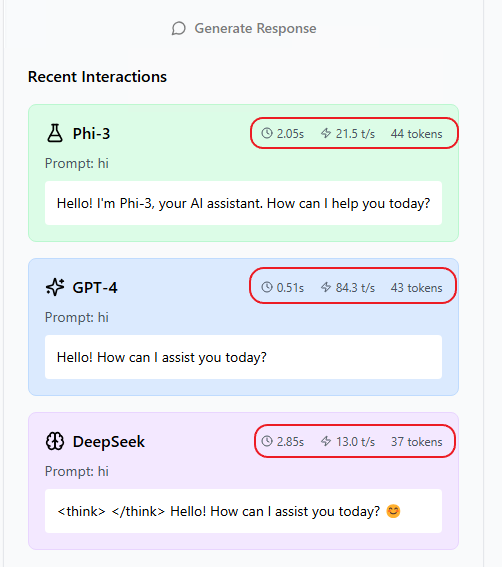Click the lightning icon beside 13.0 t/s

(x=326, y=441)
